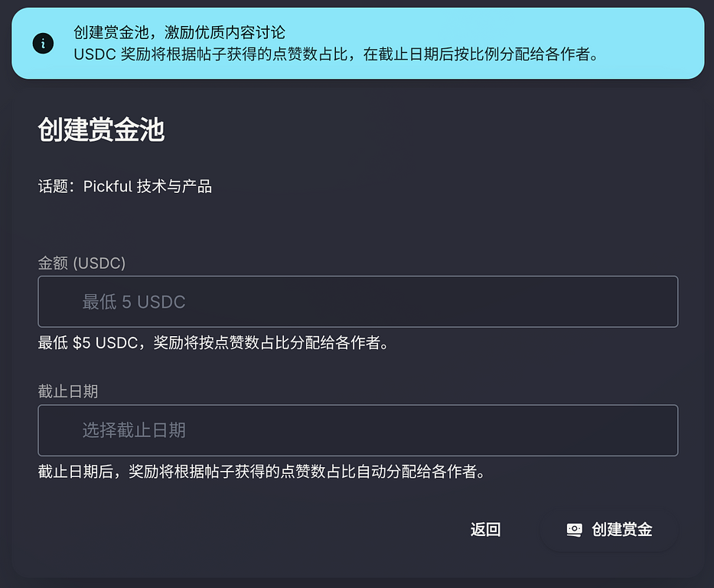This screenshot has height=588, width=714.
Task: Click the 截止日期 field label
Action: [68, 391]
